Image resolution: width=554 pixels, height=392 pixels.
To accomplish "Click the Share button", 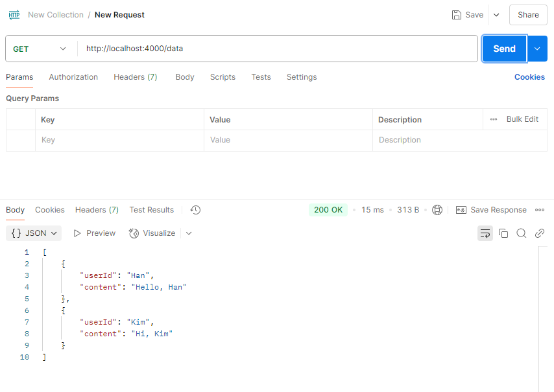I will pyautogui.click(x=528, y=15).
